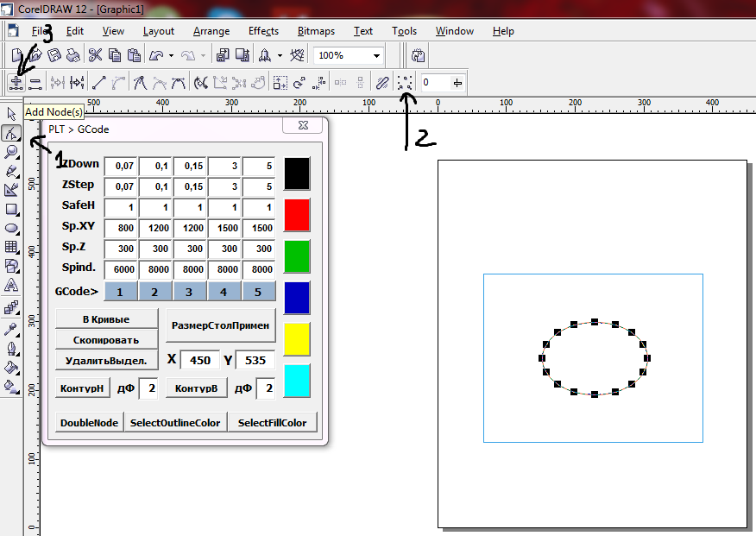Open the zoom level 100% dropdown

[x=376, y=56]
